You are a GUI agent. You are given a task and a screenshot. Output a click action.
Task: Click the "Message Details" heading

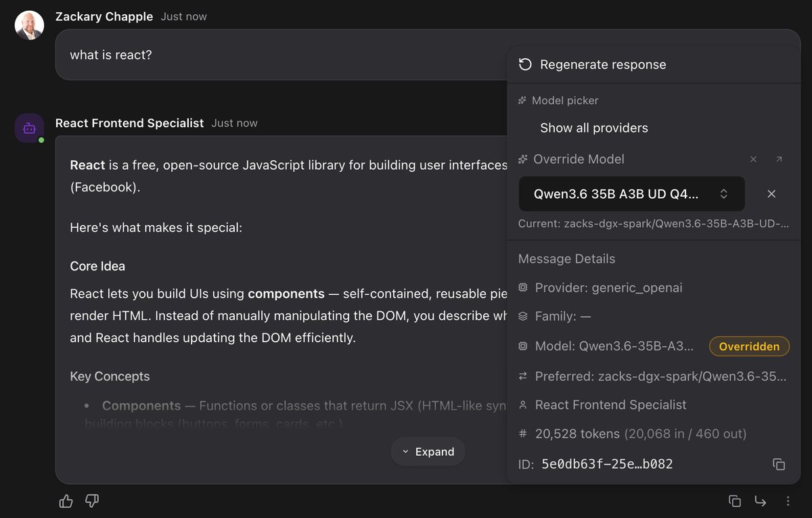(566, 259)
